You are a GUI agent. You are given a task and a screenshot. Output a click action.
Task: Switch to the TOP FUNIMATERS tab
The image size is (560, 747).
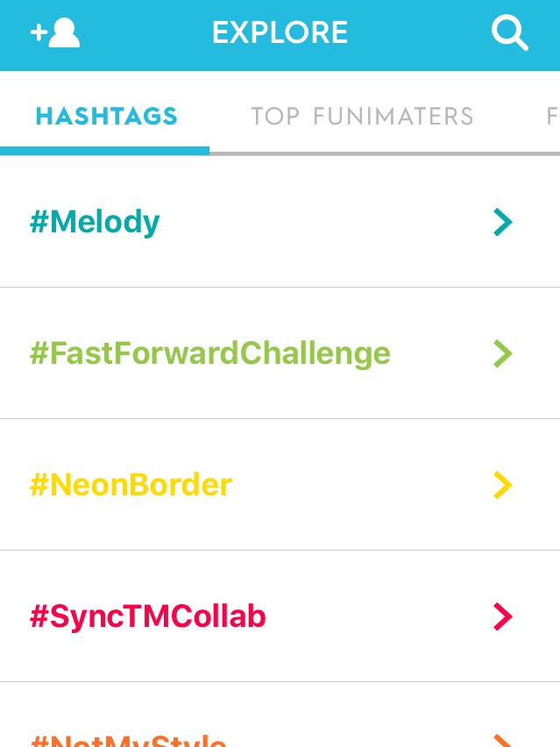pyautogui.click(x=362, y=116)
